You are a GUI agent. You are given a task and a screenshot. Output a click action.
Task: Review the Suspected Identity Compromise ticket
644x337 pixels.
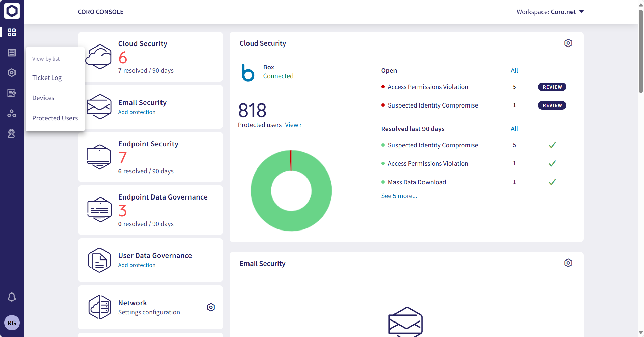(552, 105)
